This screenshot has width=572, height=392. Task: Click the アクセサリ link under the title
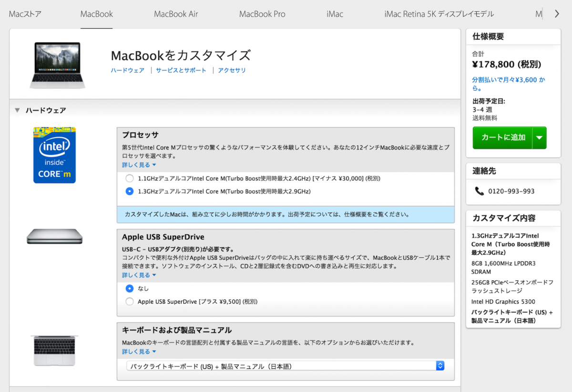coord(232,70)
